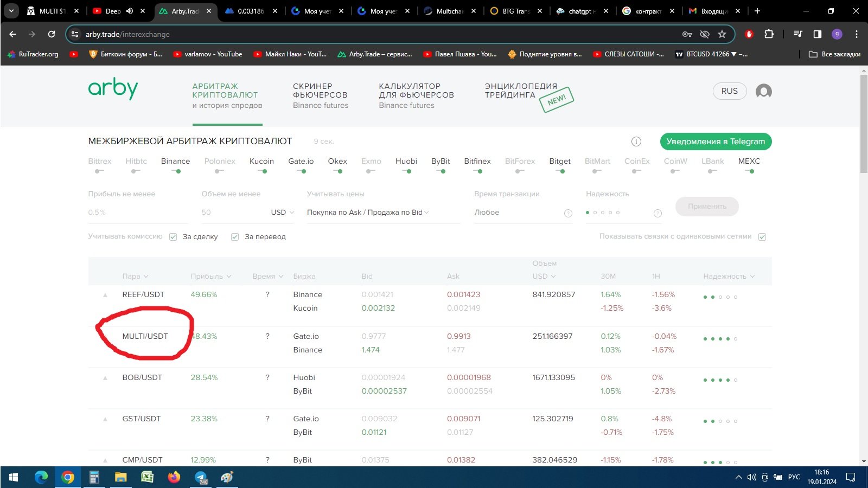Click the info icon near Telegram button
Viewport: 868px width, 488px height.
tap(636, 142)
